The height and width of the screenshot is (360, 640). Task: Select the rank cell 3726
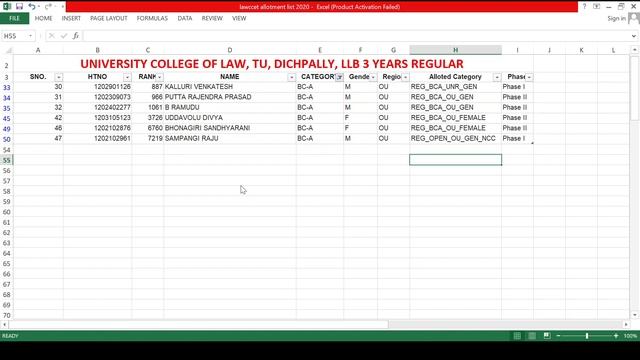point(148,118)
